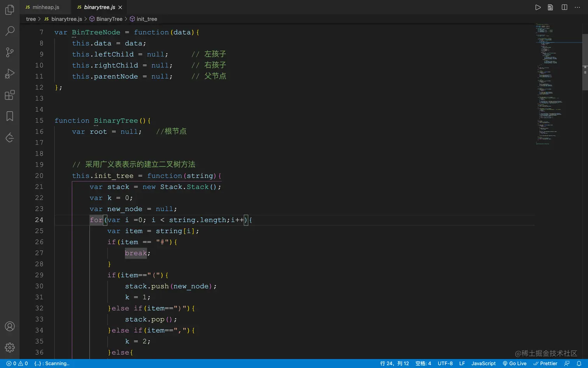Click the code minimap overview
This screenshot has width=588, height=368.
[558, 84]
